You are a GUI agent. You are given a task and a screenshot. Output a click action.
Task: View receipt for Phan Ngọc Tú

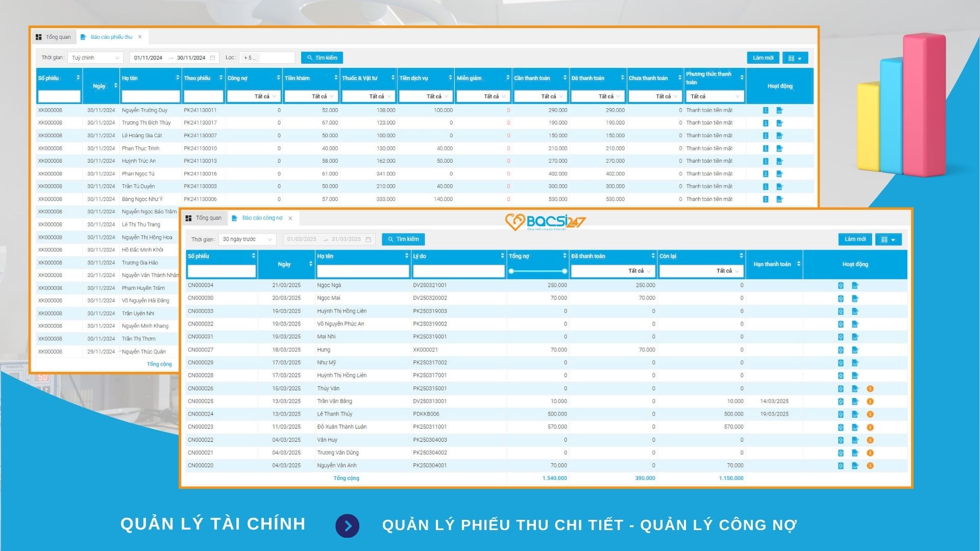click(x=766, y=174)
